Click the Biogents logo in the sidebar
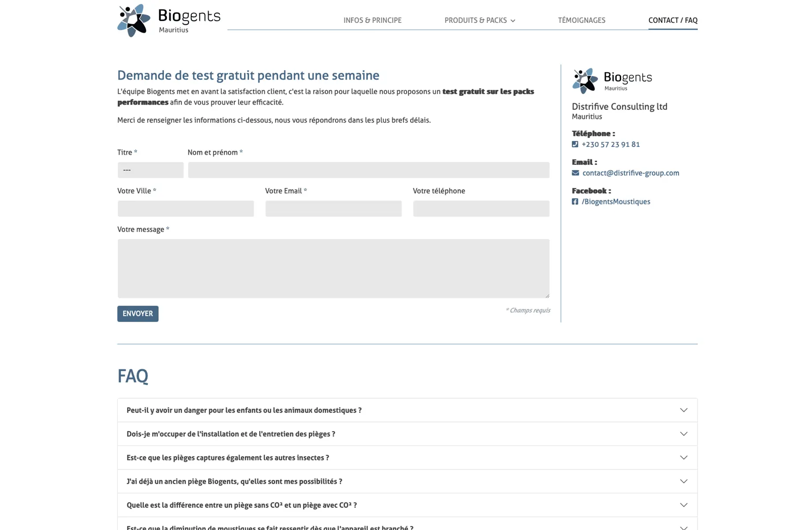 [x=612, y=81]
